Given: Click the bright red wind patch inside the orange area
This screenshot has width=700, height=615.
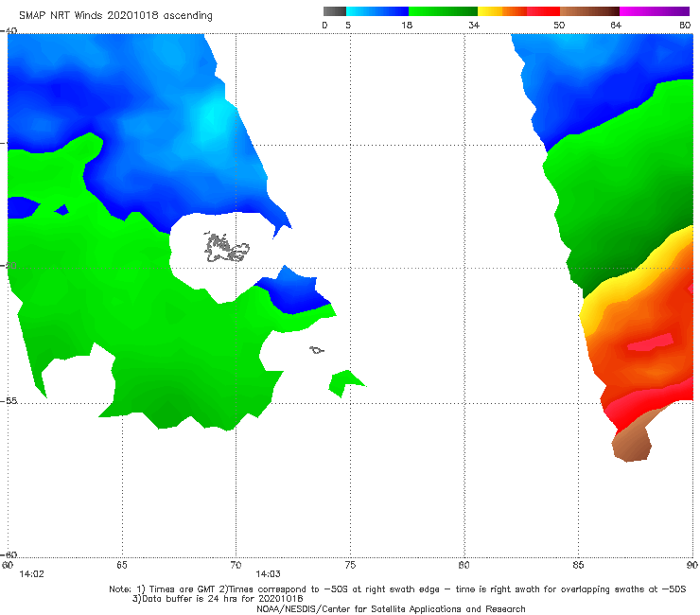Looking at the screenshot, I should (x=650, y=343).
